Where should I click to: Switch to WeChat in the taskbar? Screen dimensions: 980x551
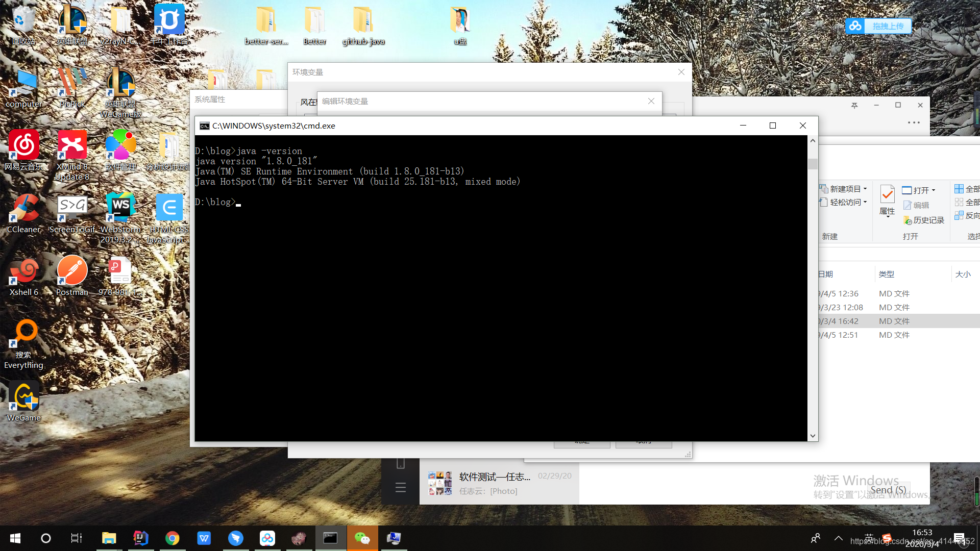coord(362,538)
